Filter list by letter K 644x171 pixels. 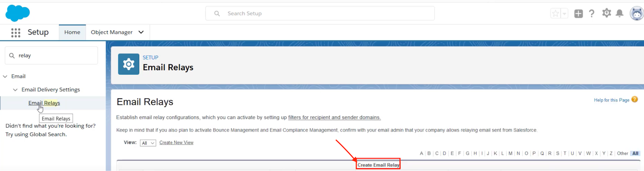495,153
